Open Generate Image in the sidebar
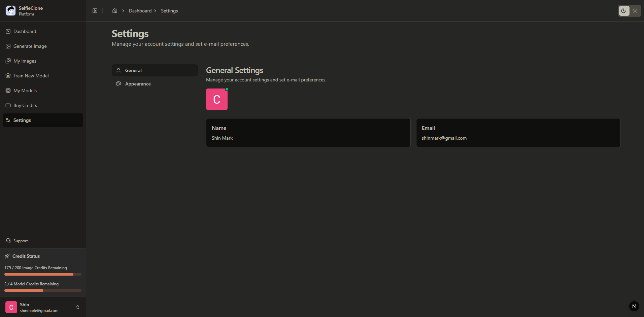644x317 pixels. coord(43,46)
